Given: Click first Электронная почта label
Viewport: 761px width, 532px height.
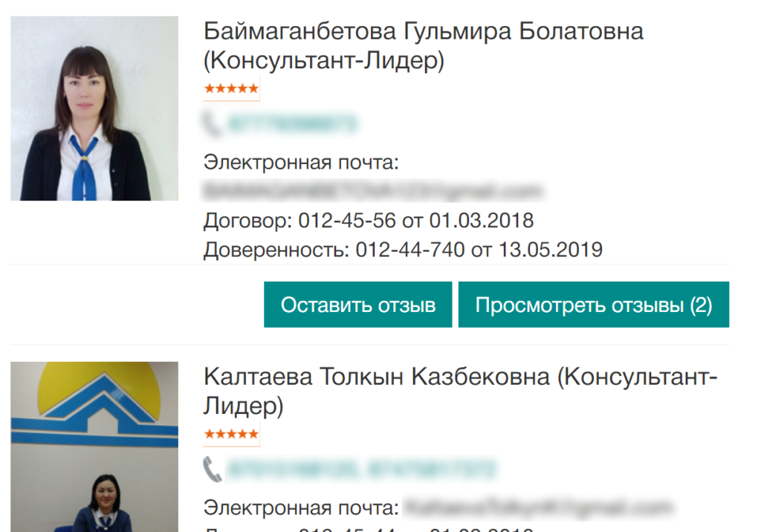Looking at the screenshot, I should pyautogui.click(x=301, y=162).
